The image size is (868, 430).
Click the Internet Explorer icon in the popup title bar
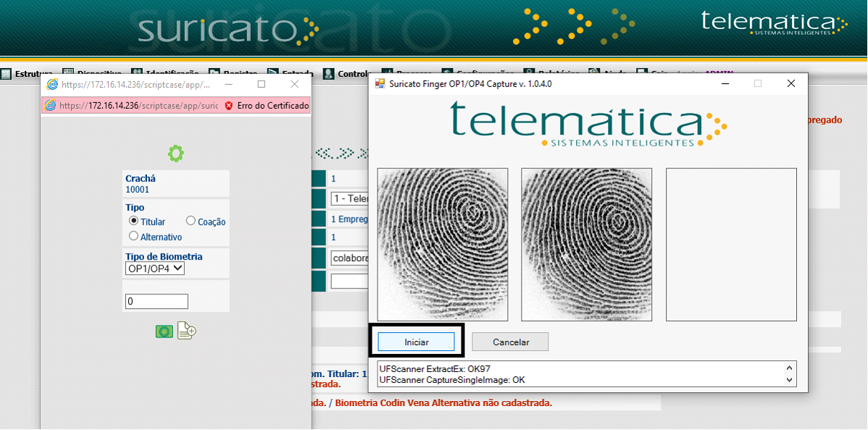coord(53,84)
